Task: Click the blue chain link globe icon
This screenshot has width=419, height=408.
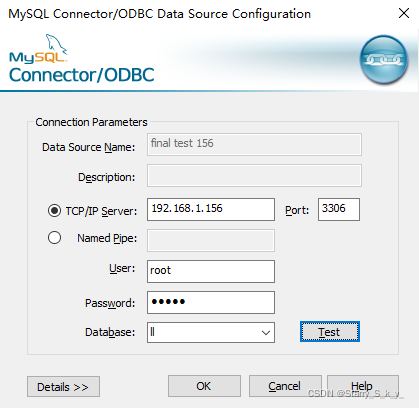Action: point(384,60)
